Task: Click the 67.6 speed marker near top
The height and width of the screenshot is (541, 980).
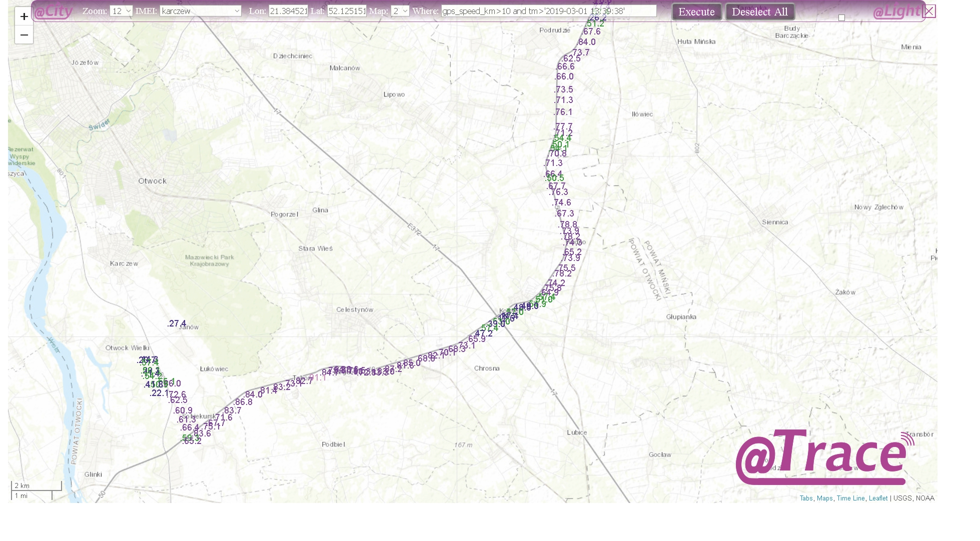Action: pyautogui.click(x=592, y=31)
